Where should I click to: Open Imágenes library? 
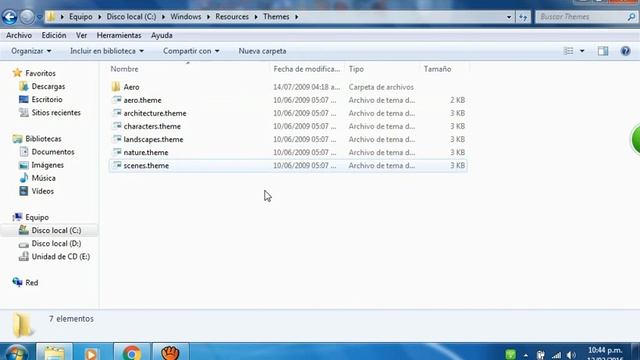click(47, 165)
